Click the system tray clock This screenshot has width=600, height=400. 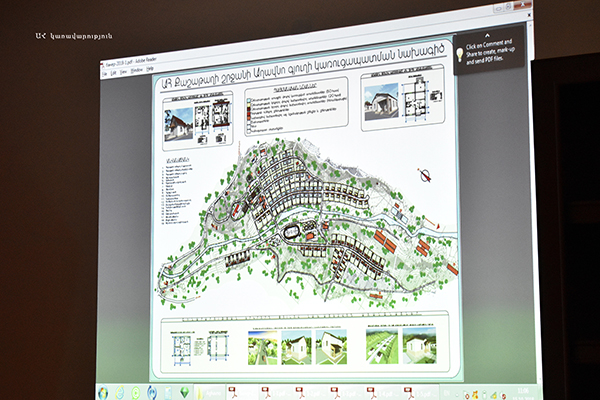point(523,394)
